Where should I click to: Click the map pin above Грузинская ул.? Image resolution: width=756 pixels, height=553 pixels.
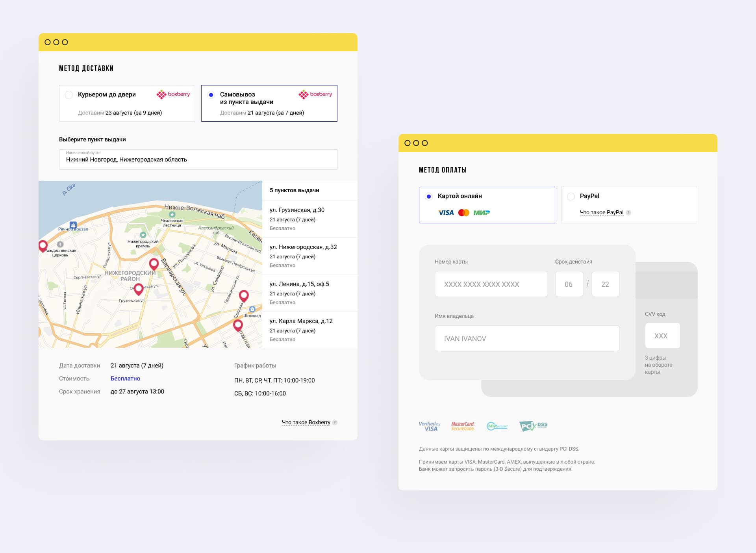138,289
